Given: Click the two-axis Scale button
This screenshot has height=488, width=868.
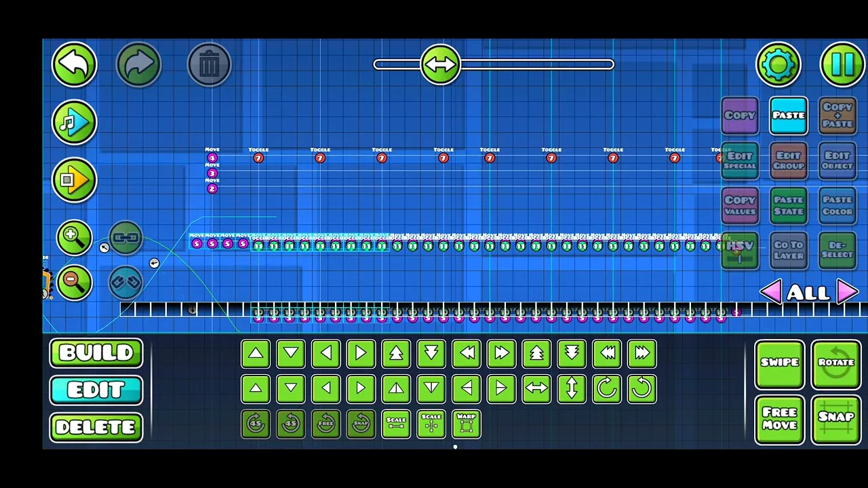Looking at the screenshot, I should click(431, 424).
